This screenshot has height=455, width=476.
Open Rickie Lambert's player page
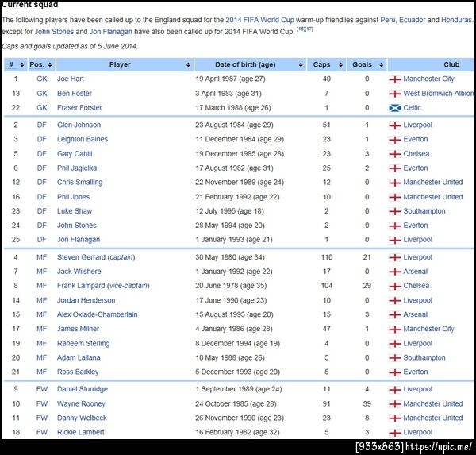click(81, 433)
